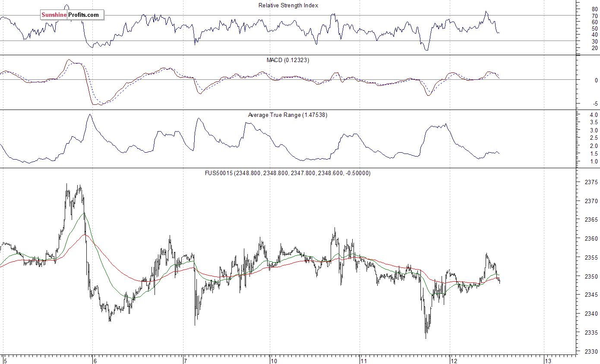Select the RSI axis value 70

(x=595, y=16)
